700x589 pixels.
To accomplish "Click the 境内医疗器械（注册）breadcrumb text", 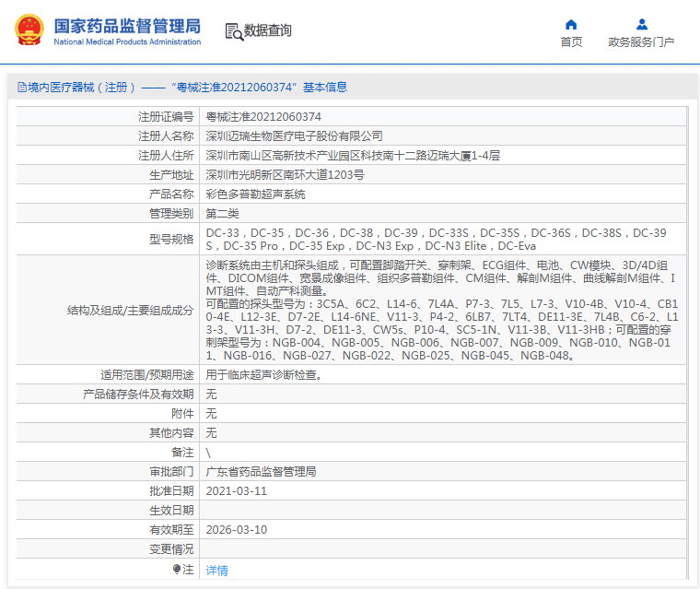I will click(x=81, y=88).
